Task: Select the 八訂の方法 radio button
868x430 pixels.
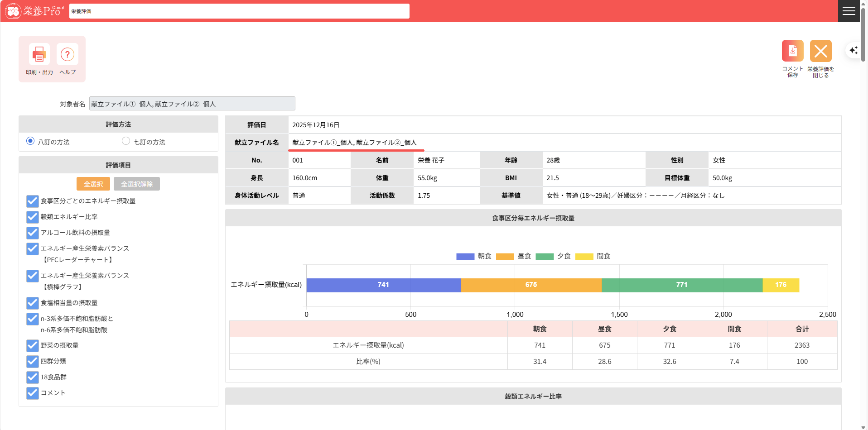Action: 30,141
